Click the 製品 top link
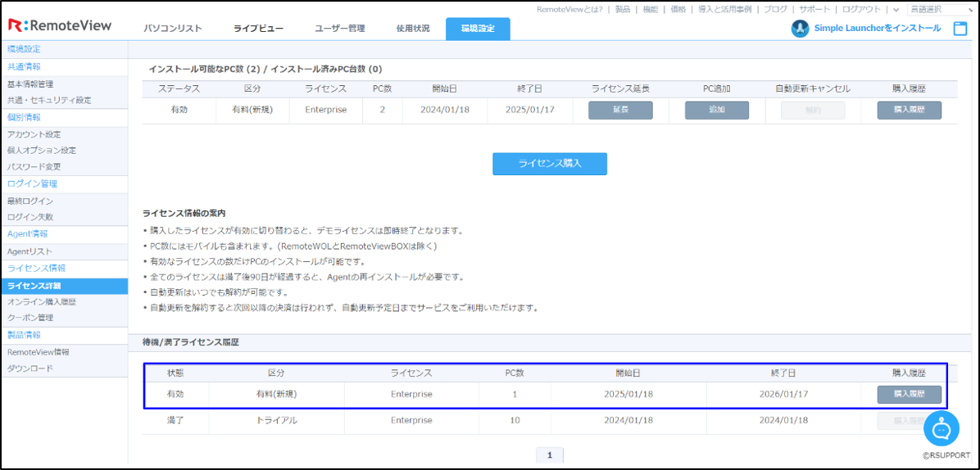The height and width of the screenshot is (470, 980). pos(623,9)
